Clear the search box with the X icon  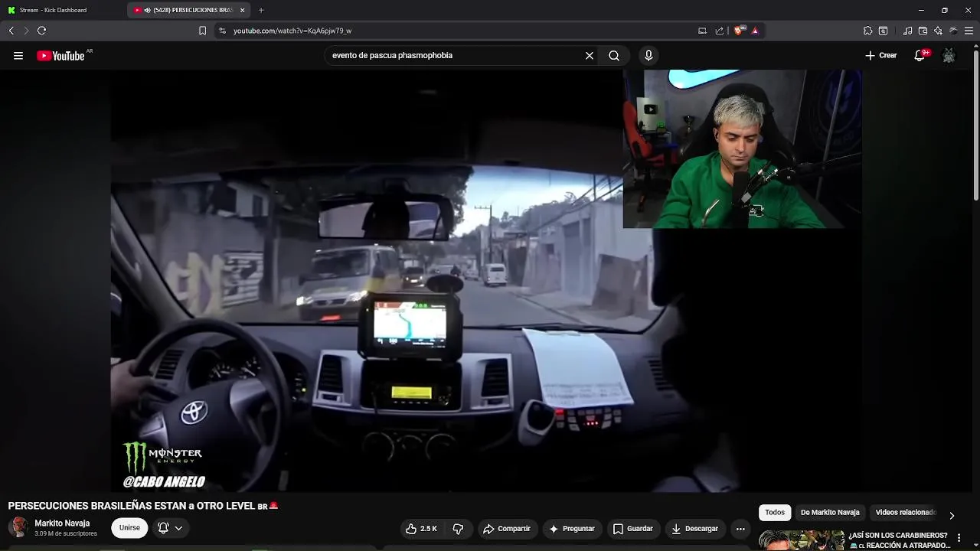tap(590, 56)
